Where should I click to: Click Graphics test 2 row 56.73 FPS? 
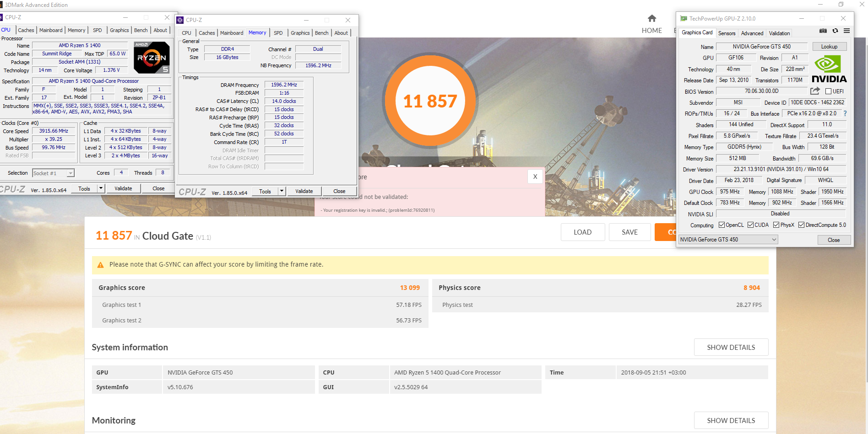pos(260,321)
